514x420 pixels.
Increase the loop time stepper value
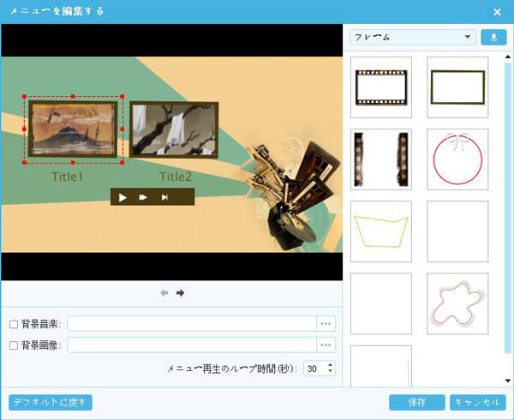point(331,364)
